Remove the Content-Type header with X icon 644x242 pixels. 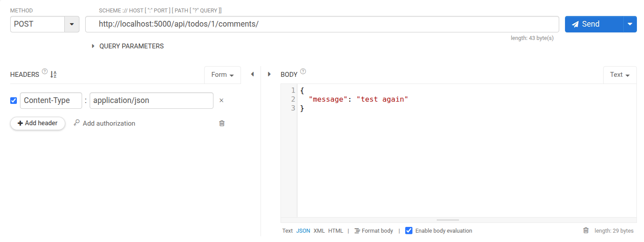221,100
